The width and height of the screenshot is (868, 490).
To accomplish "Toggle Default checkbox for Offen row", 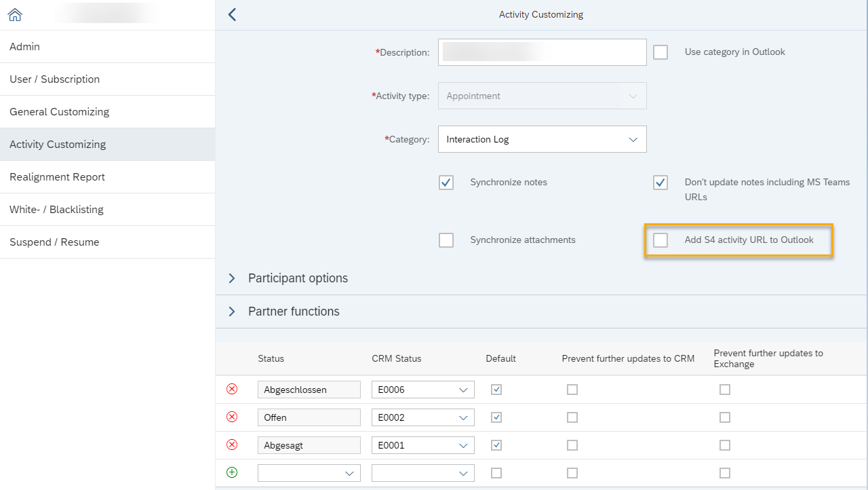I will 496,417.
